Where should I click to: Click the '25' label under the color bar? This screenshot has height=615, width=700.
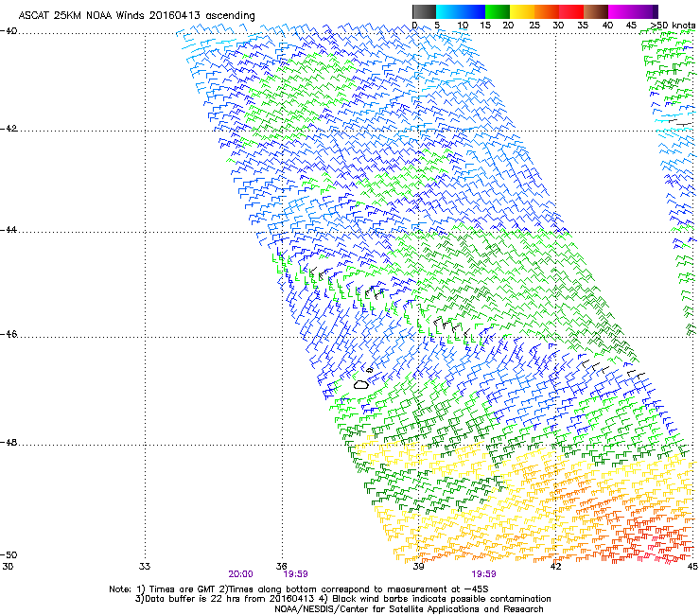coord(534,26)
